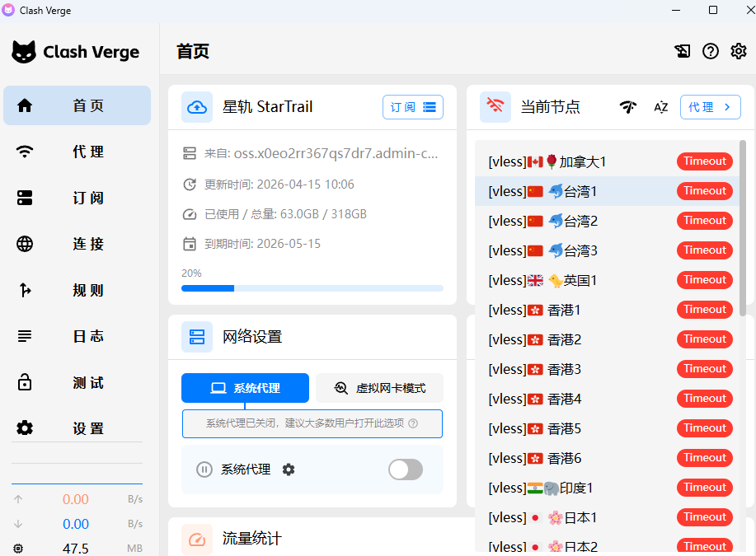Click the info icon in proxy hint
This screenshot has width=756, height=556.
coord(413,423)
